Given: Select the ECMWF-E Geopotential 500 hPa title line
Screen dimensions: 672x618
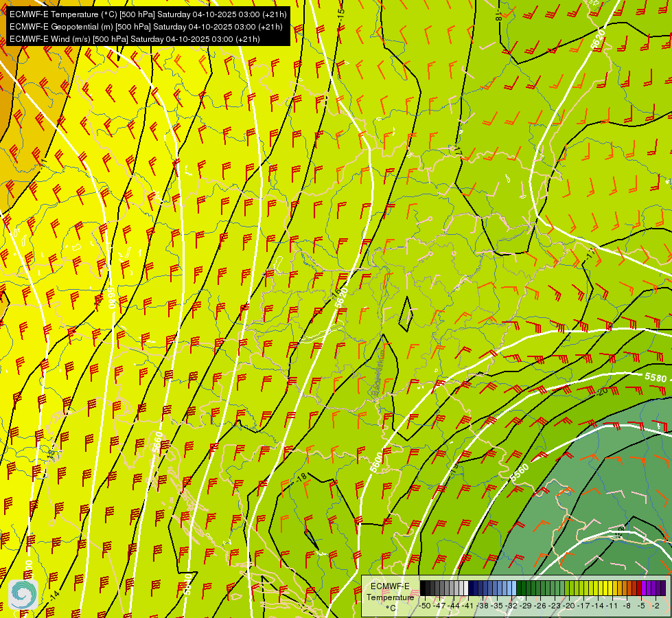Looking at the screenshot, I should 146,27.
